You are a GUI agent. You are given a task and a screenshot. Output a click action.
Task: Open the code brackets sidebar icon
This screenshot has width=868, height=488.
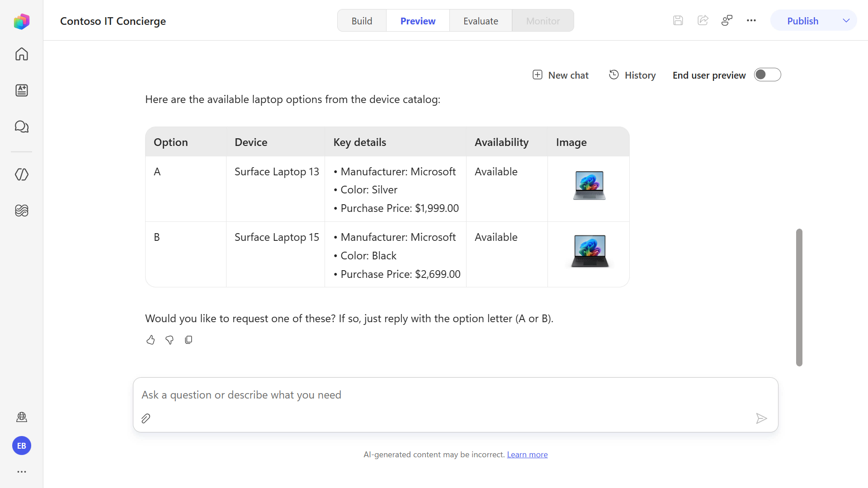(21, 174)
